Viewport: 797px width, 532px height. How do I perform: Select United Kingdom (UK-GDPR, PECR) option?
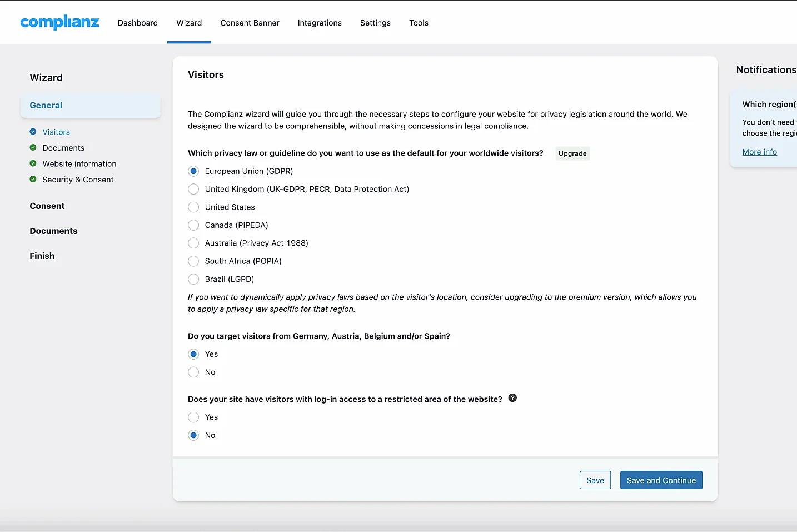click(x=193, y=189)
